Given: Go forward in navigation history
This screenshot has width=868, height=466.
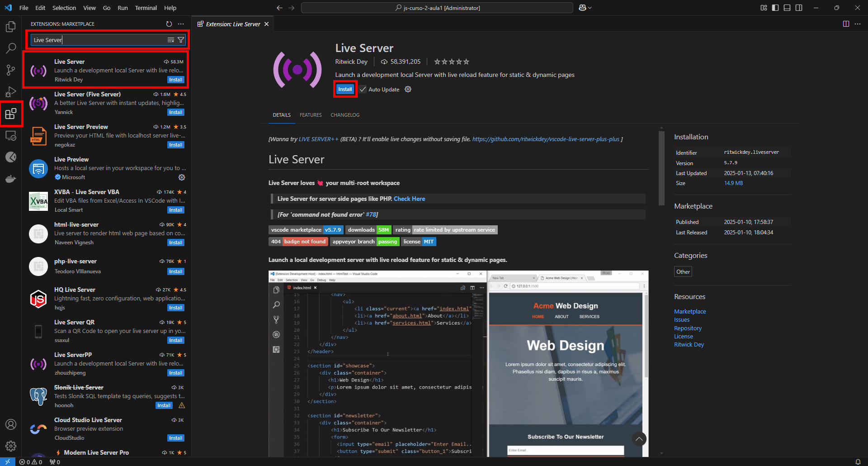Looking at the screenshot, I should coord(292,8).
